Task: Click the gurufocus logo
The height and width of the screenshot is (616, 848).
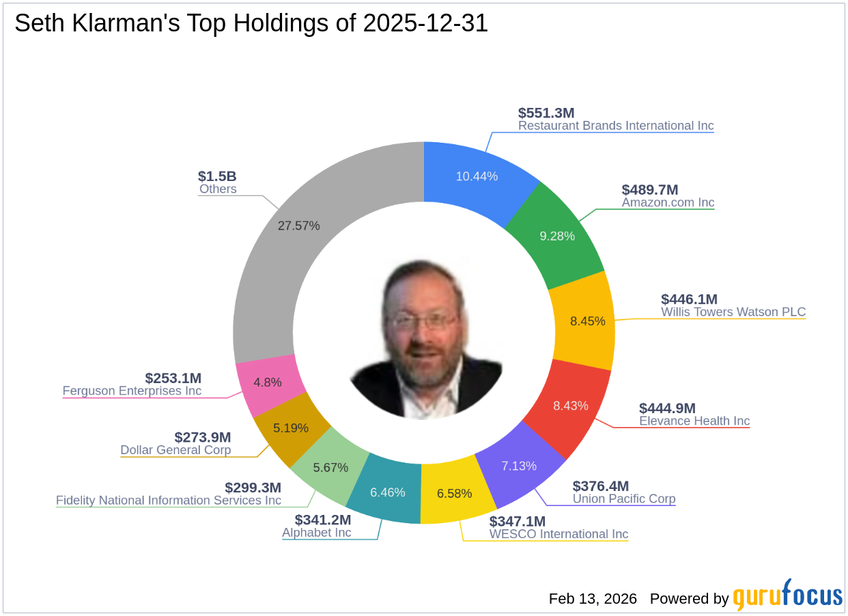Action: [x=788, y=596]
